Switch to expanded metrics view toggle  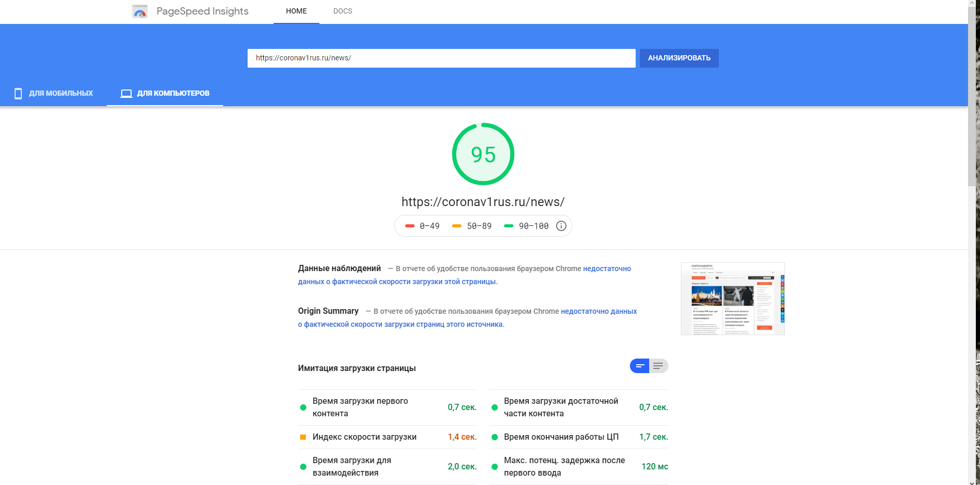click(x=659, y=366)
